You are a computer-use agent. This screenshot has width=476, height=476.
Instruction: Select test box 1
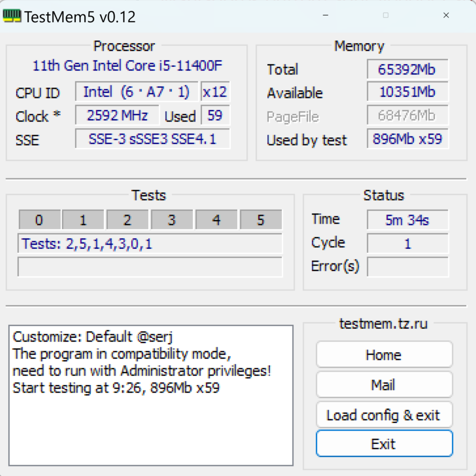(83, 219)
